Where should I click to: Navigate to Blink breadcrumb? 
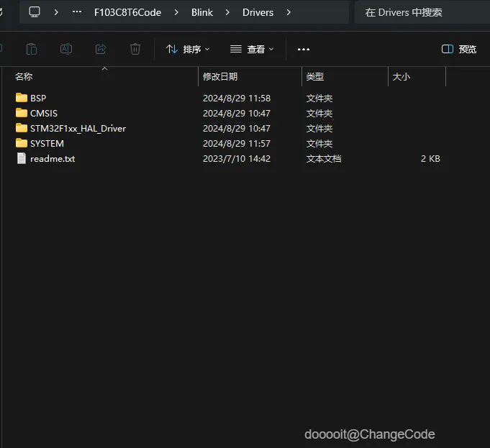202,12
